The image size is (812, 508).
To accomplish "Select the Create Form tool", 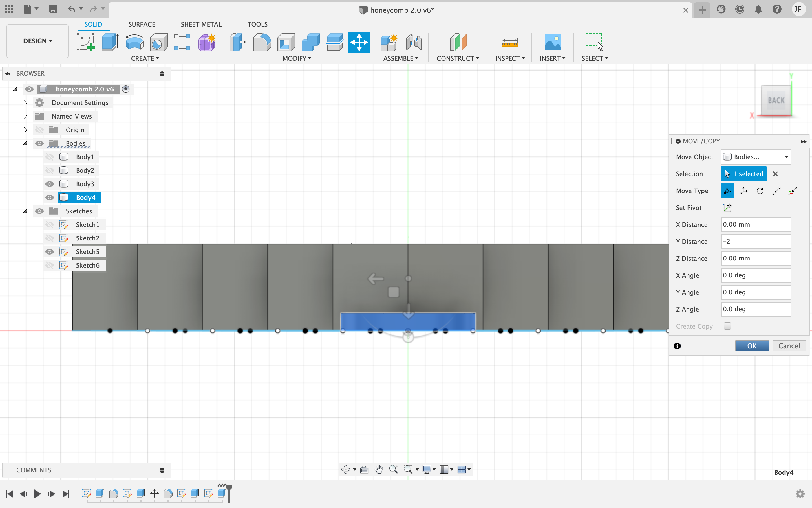I will point(207,42).
